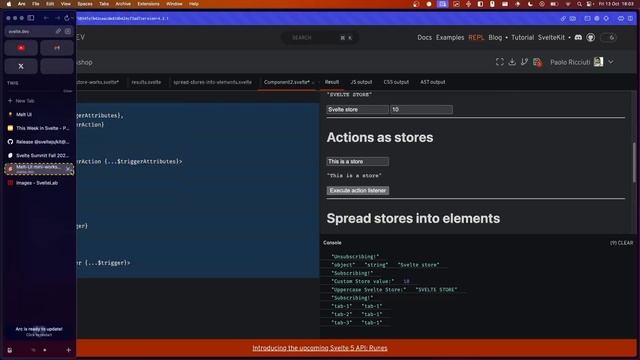Screen dimensions: 640x360
Task: Click the Paolo Ricciuti avatar
Action: pos(598,62)
